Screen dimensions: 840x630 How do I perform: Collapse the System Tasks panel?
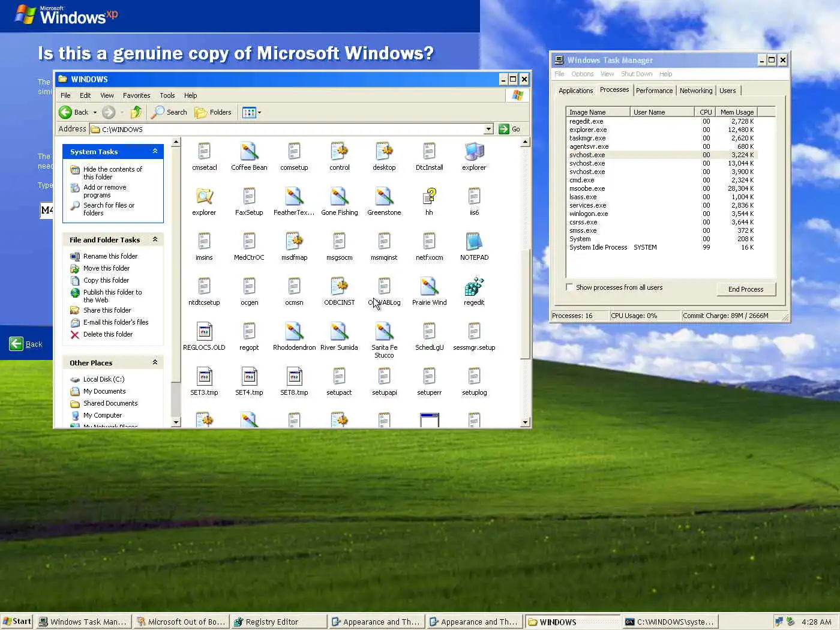[x=155, y=151]
